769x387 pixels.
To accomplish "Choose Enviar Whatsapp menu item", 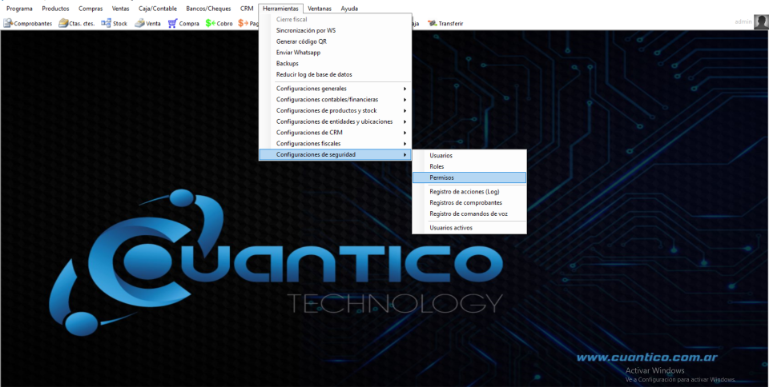I will coord(335,52).
